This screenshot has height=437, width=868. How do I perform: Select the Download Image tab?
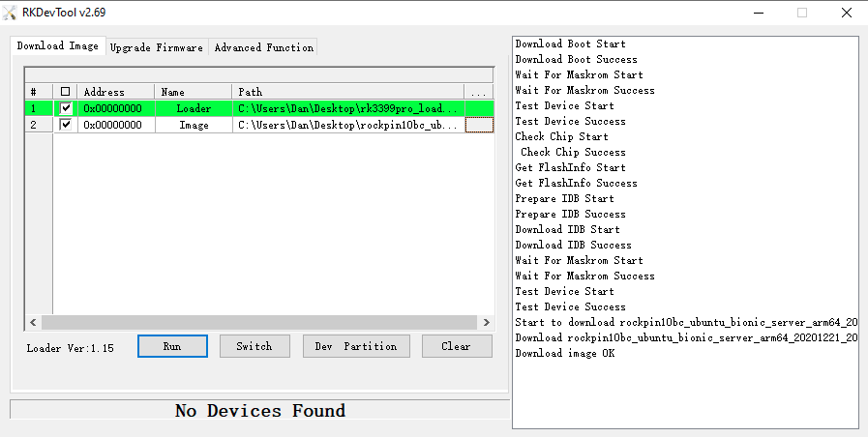58,46
